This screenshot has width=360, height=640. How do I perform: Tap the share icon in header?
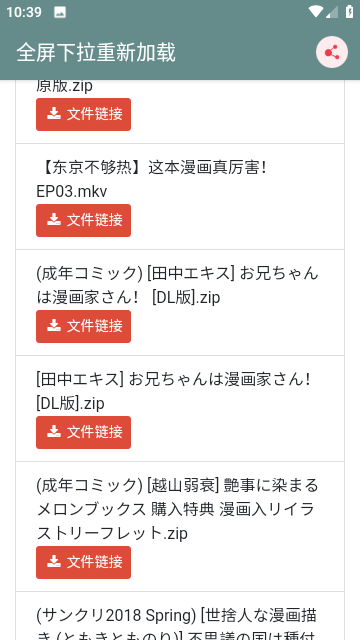331,52
